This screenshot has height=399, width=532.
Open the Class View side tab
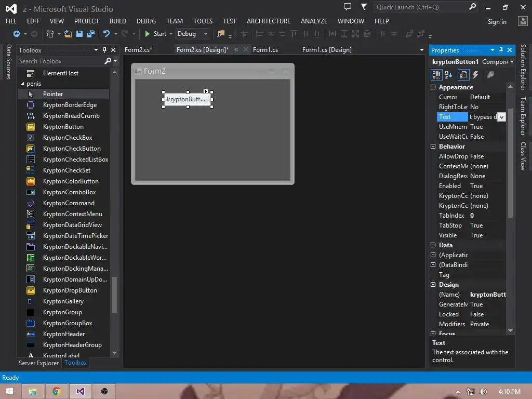coord(523,156)
